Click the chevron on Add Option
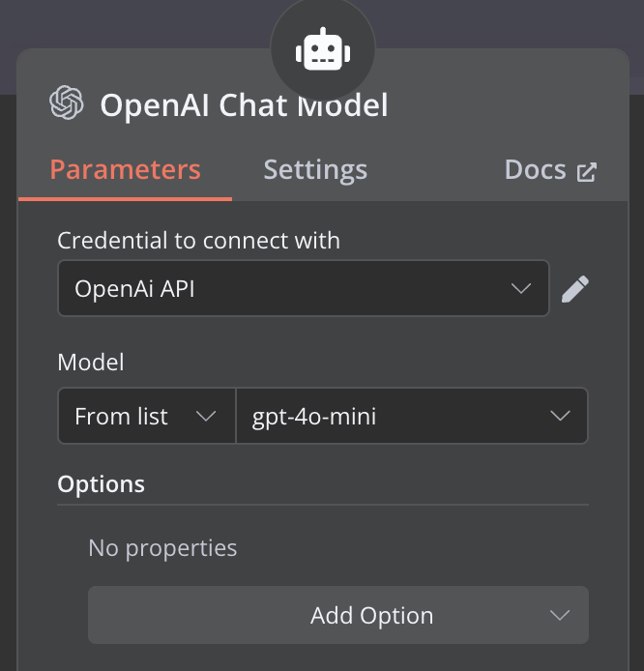 [560, 615]
